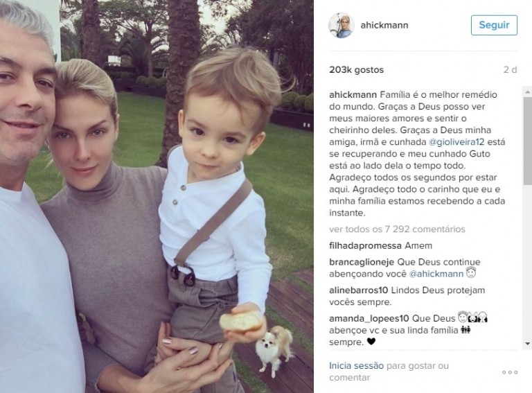View the 203k gostos likes list
The height and width of the screenshot is (393, 532).
(x=356, y=69)
